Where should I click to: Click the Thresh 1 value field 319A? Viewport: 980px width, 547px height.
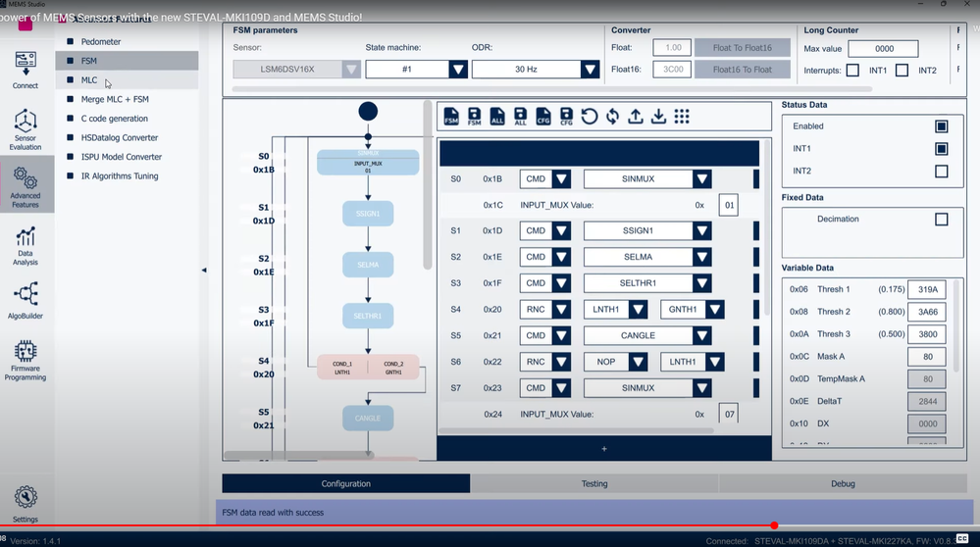927,290
